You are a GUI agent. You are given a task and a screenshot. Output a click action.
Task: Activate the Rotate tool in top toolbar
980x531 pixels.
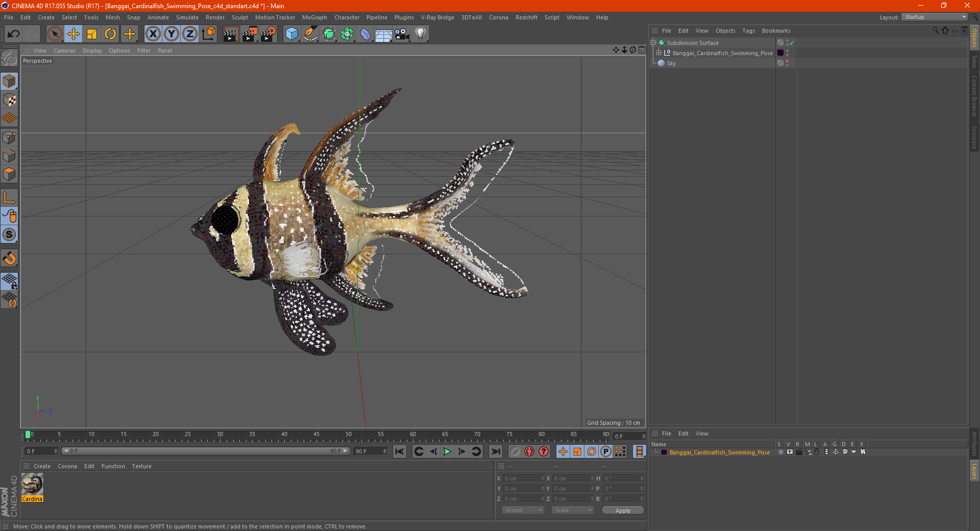[110, 34]
